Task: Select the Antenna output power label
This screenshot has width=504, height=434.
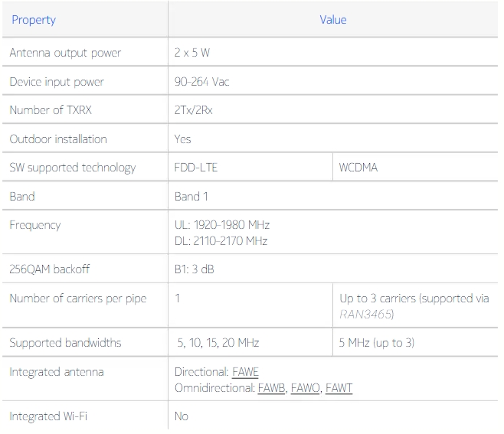Action: [65, 53]
